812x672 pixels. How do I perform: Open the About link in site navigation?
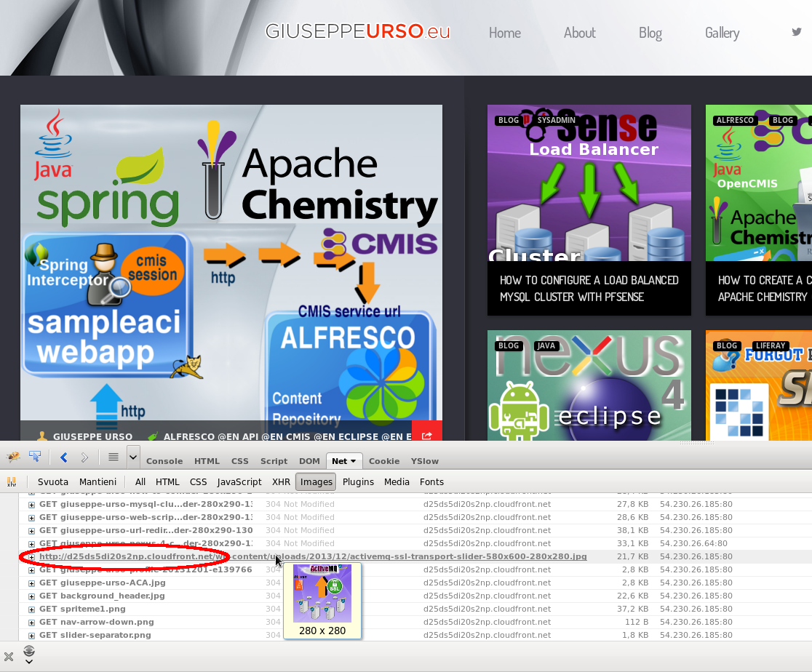pyautogui.click(x=579, y=33)
